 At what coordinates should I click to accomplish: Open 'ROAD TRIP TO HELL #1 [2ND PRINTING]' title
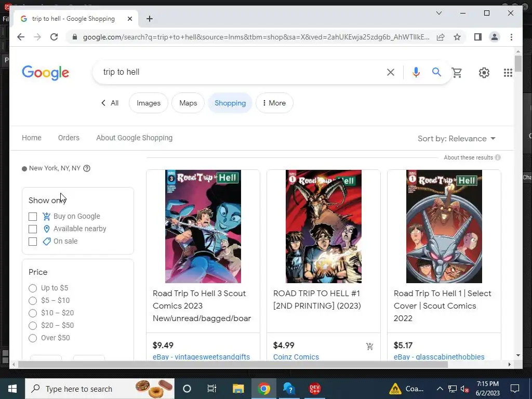[x=317, y=300]
